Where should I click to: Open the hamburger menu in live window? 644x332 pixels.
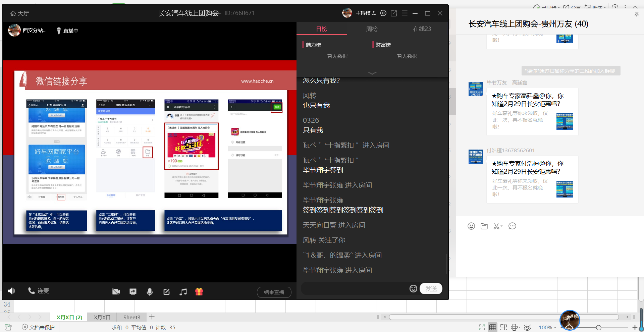(x=405, y=13)
